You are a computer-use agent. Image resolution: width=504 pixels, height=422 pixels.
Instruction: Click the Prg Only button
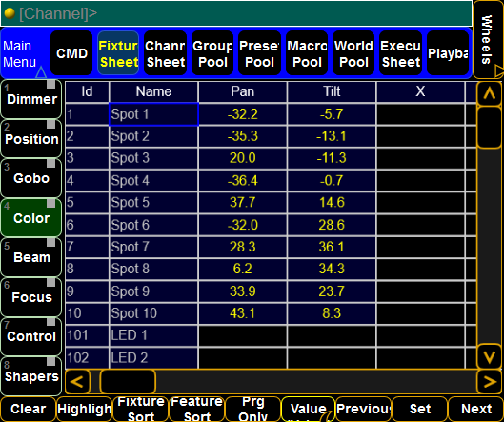click(253, 410)
